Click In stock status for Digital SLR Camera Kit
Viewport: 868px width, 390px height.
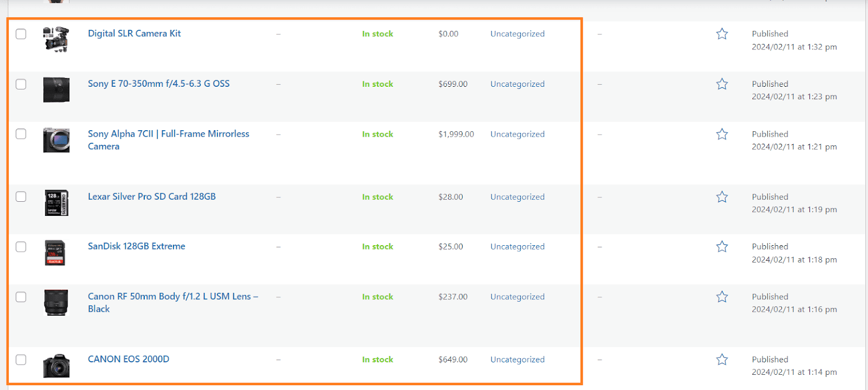378,34
